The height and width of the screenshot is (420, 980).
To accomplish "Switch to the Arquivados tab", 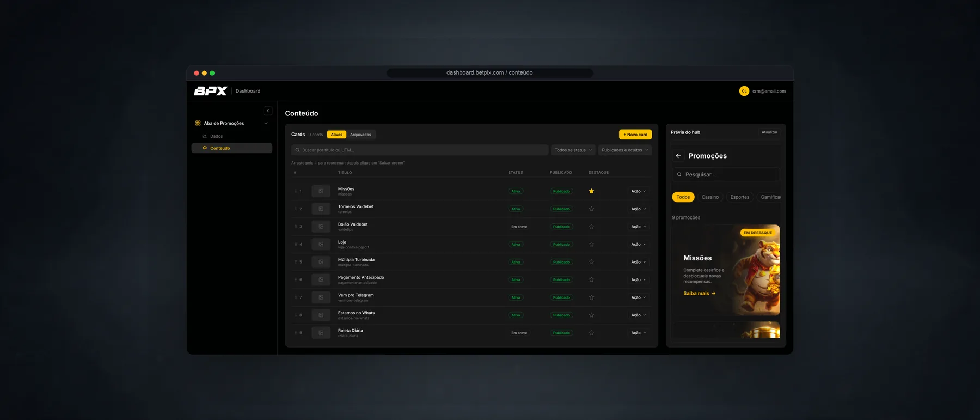I will (360, 135).
